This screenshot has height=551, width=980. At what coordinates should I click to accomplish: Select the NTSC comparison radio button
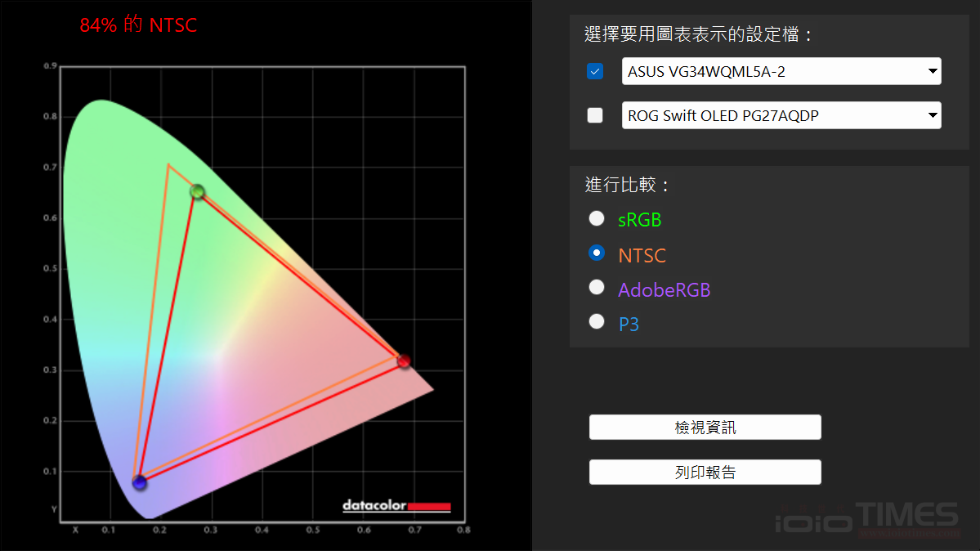597,253
